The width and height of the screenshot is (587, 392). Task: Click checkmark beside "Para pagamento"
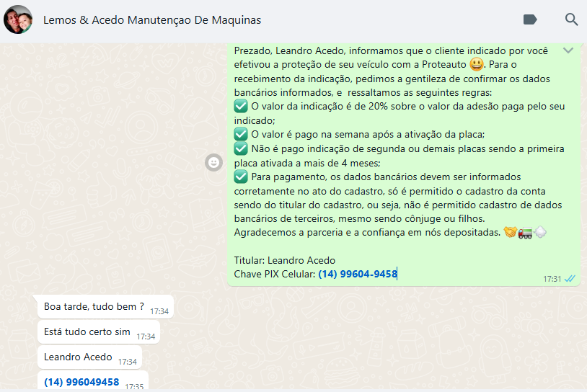(241, 177)
